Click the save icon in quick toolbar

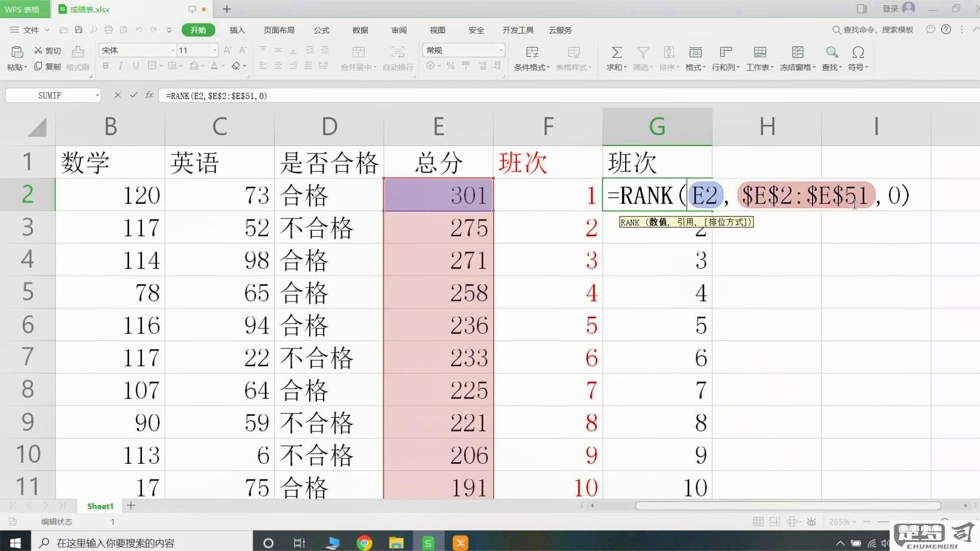[x=79, y=30]
